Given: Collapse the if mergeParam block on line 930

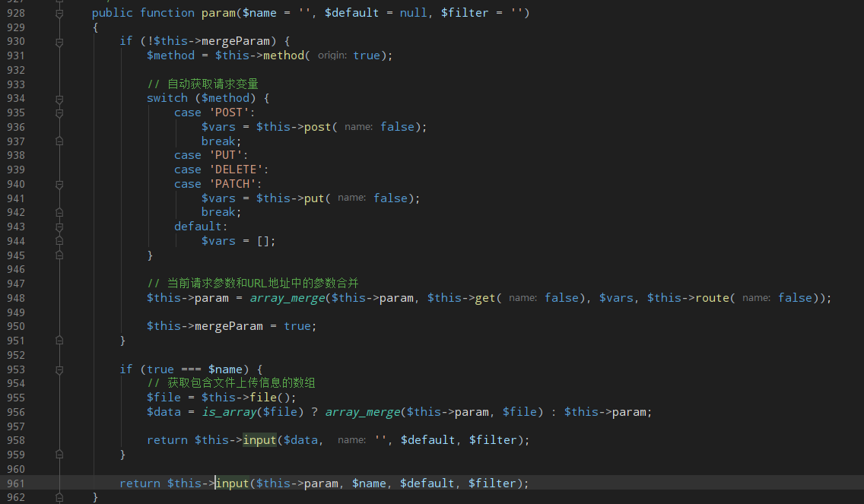Looking at the screenshot, I should tap(59, 42).
